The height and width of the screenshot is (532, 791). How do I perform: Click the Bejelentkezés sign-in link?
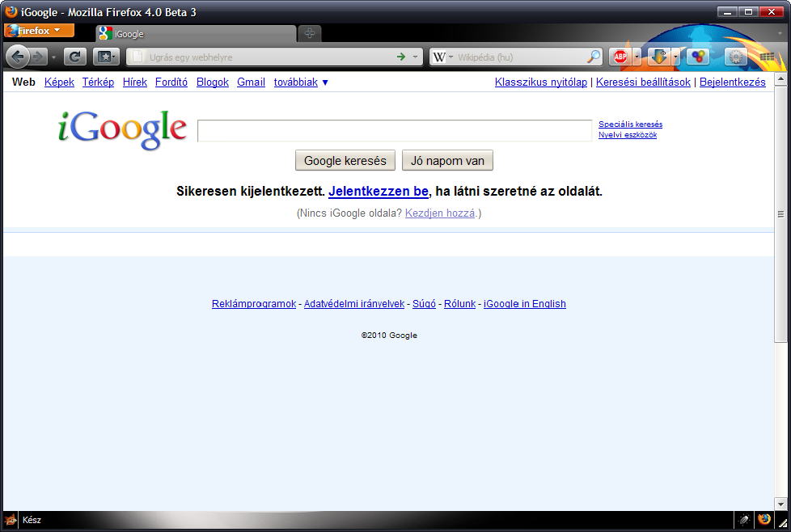click(x=733, y=82)
